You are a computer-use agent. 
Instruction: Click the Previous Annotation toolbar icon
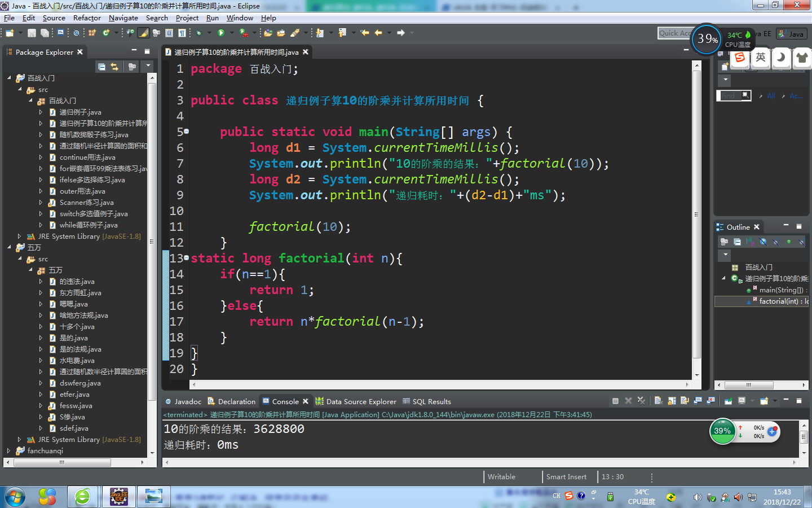342,33
